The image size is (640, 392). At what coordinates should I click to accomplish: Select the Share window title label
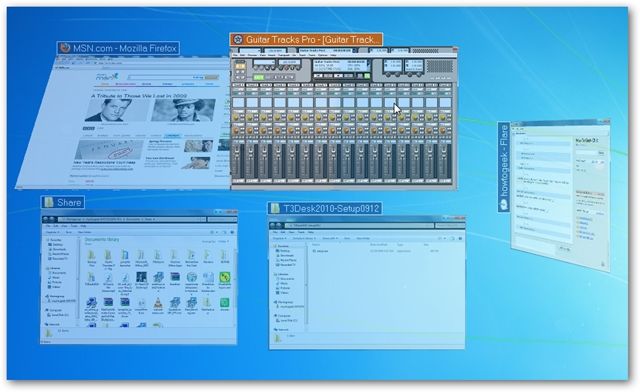63,203
